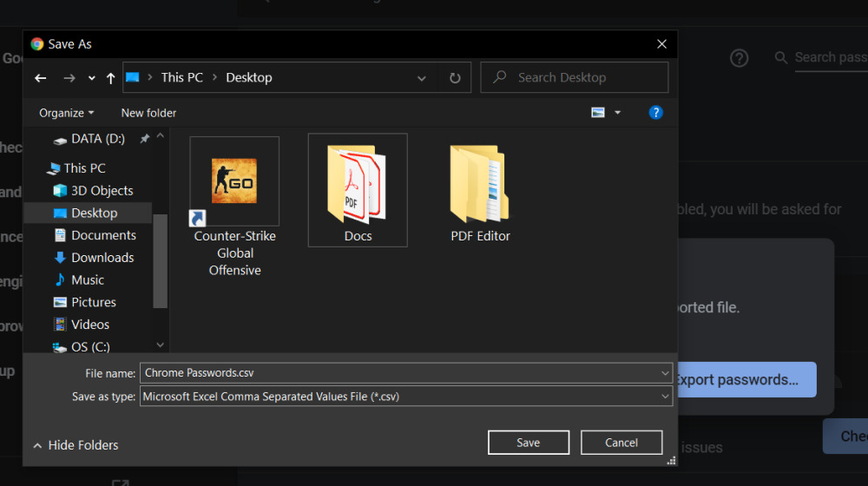Select Downloads in the navigation tree
Screen dimensions: 868x486
(102, 258)
